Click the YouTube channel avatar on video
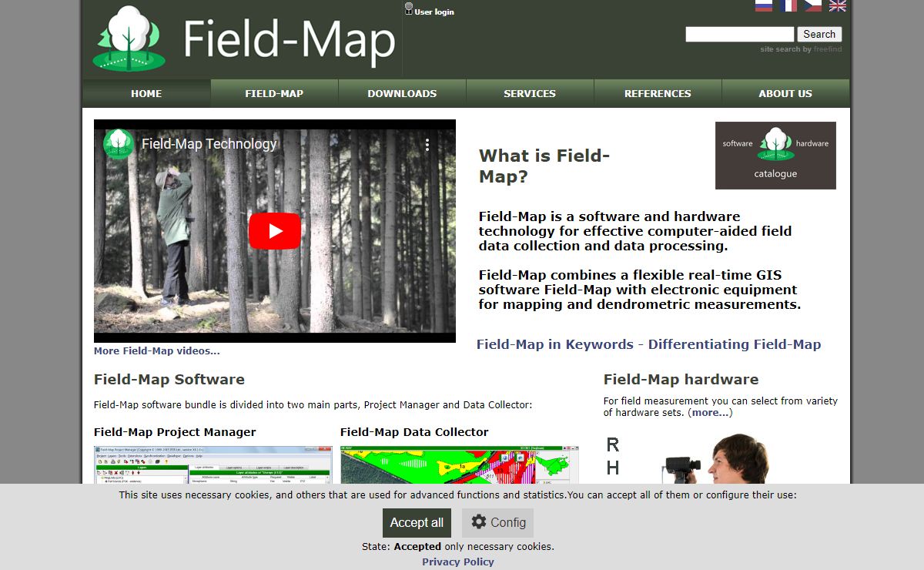Screen dimensions: 924x570 pos(119,144)
